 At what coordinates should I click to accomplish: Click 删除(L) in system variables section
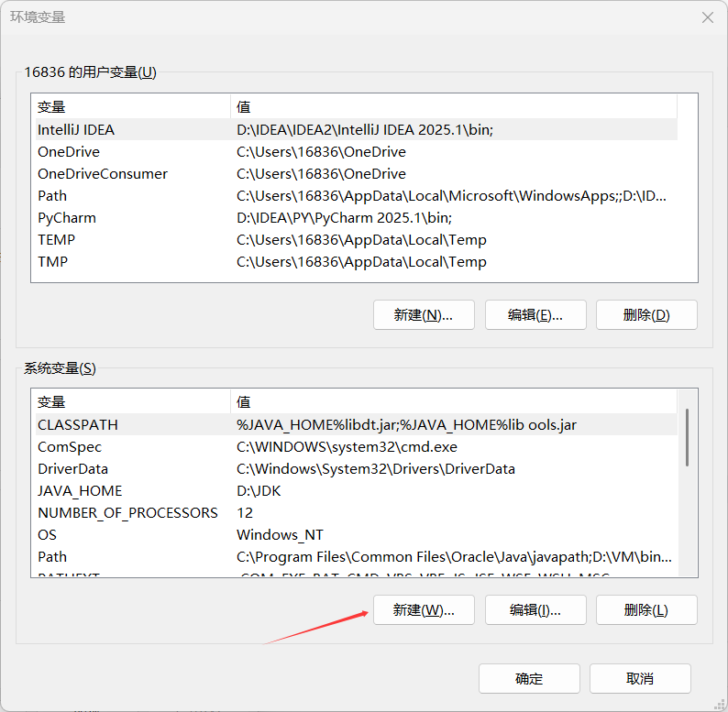point(646,609)
